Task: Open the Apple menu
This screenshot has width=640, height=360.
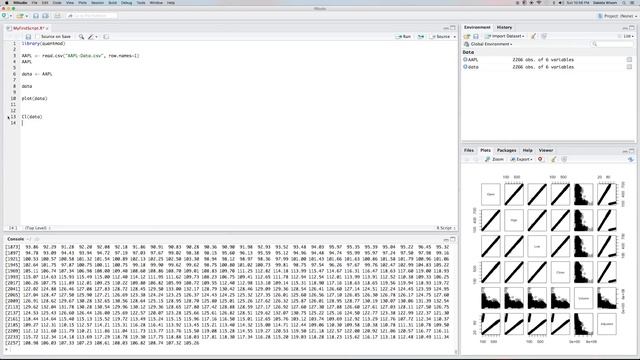Action: click(6, 3)
